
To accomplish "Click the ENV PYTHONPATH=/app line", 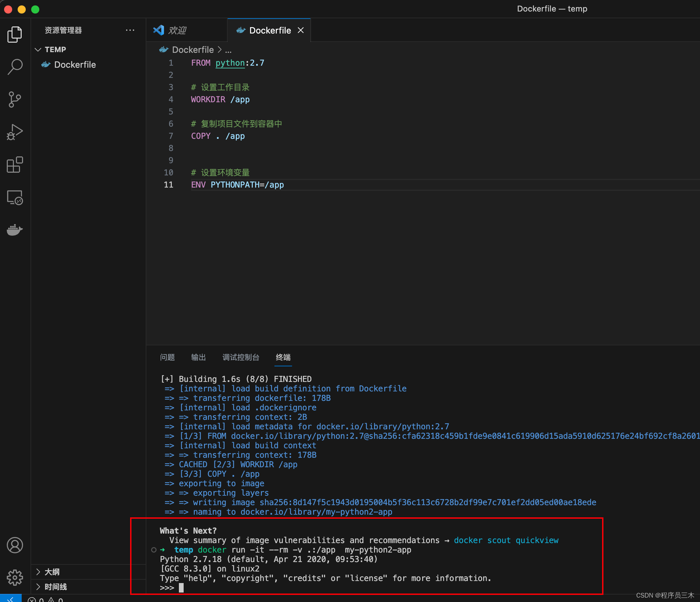I will tap(238, 185).
